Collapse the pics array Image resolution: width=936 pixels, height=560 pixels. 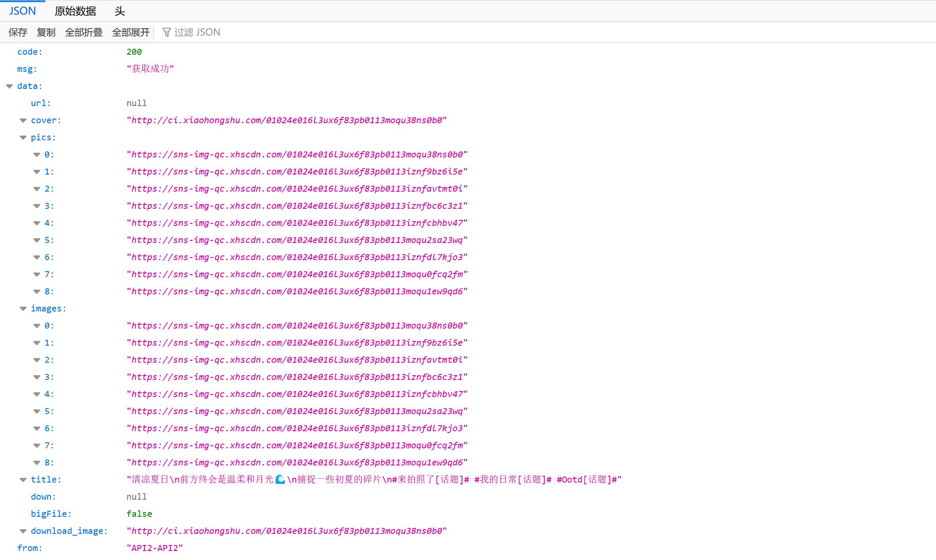(x=23, y=137)
